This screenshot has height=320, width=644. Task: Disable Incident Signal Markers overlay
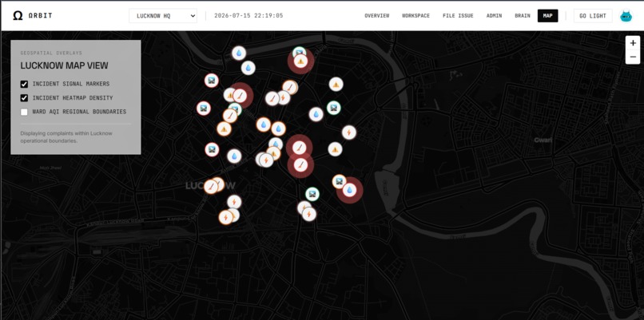point(24,84)
